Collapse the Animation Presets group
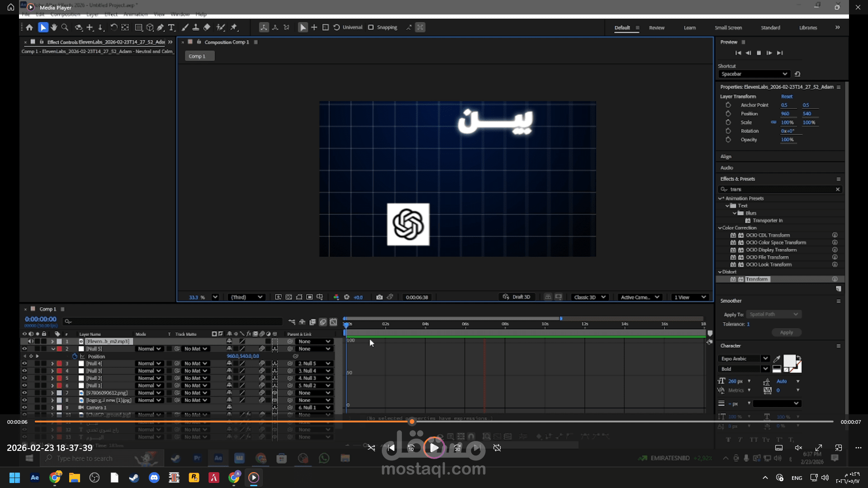 click(x=720, y=199)
